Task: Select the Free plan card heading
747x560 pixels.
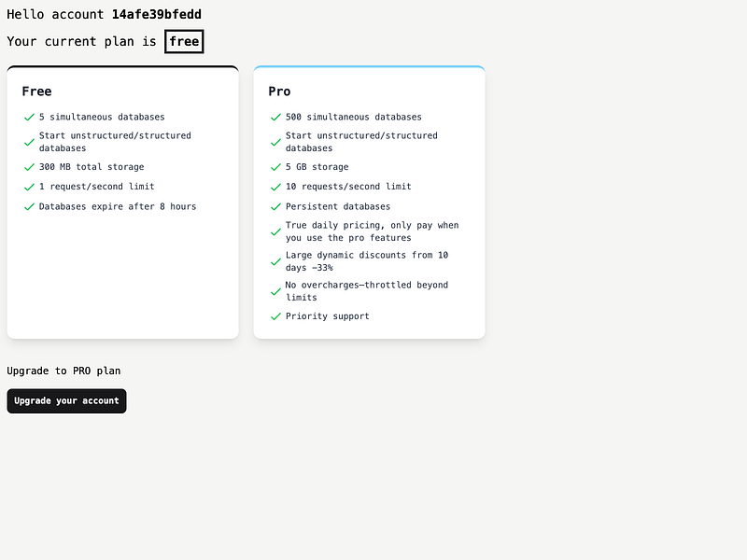Action: 36,91
